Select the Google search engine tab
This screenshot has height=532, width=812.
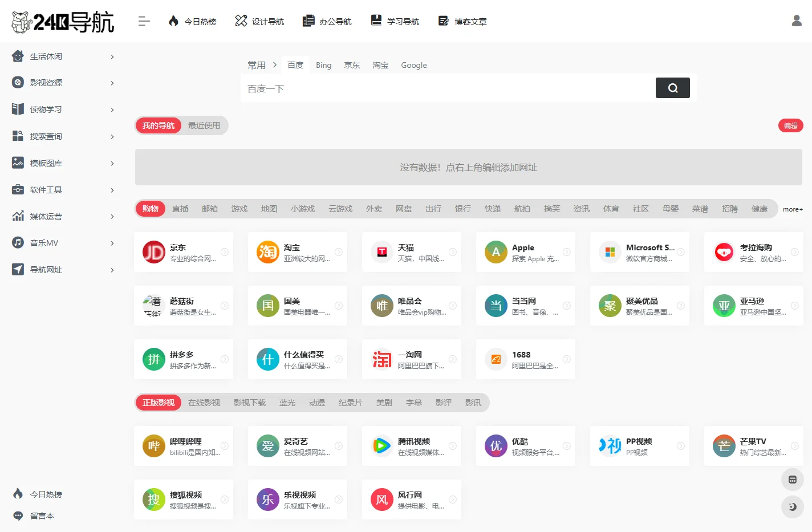413,65
